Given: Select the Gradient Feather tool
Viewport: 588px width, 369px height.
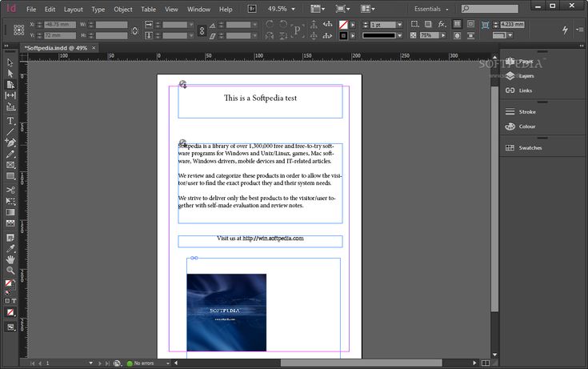Looking at the screenshot, I should 10,223.
